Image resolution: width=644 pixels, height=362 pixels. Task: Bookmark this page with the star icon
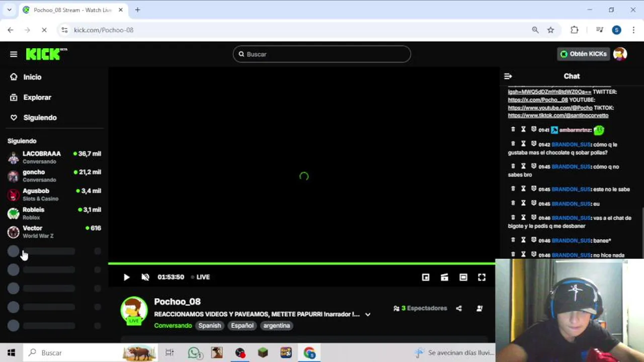[x=550, y=30]
